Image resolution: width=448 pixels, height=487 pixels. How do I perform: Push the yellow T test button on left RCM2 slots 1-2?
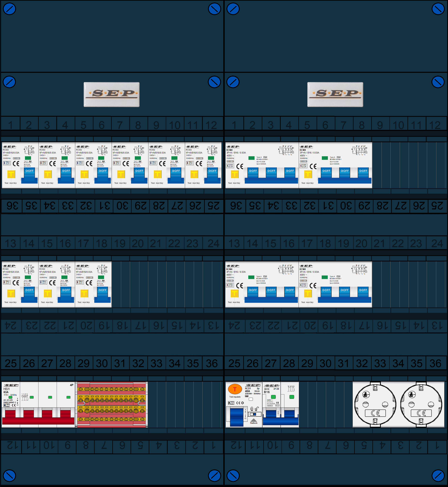click(x=11, y=174)
